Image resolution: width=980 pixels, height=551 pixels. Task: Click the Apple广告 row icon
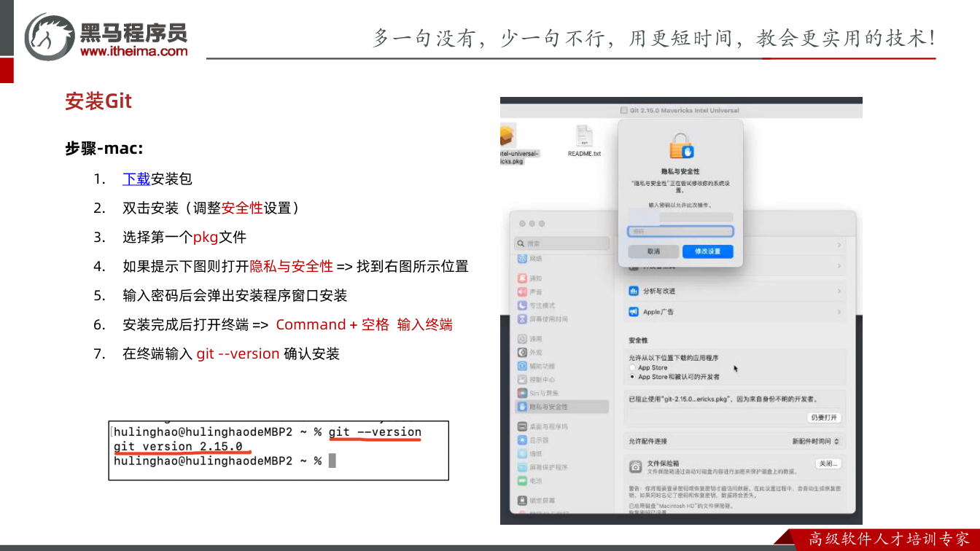coord(633,312)
